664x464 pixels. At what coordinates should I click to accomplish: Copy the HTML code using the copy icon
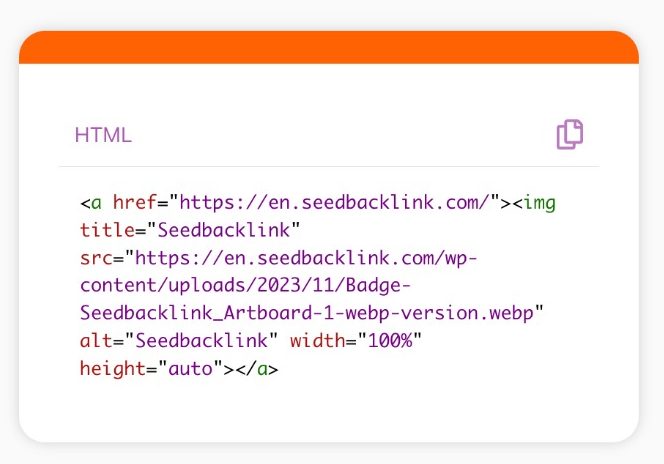tap(570, 134)
